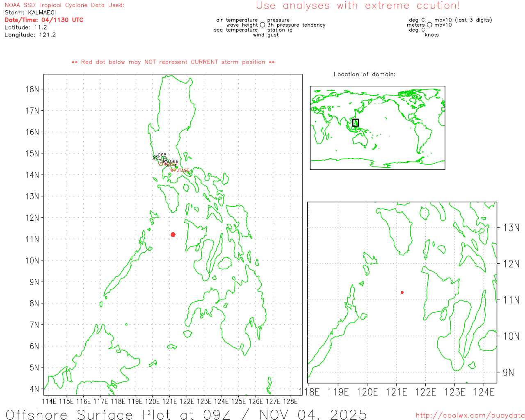Click the red-dot position warning note
This screenshot has width=525, height=420.
point(173,62)
